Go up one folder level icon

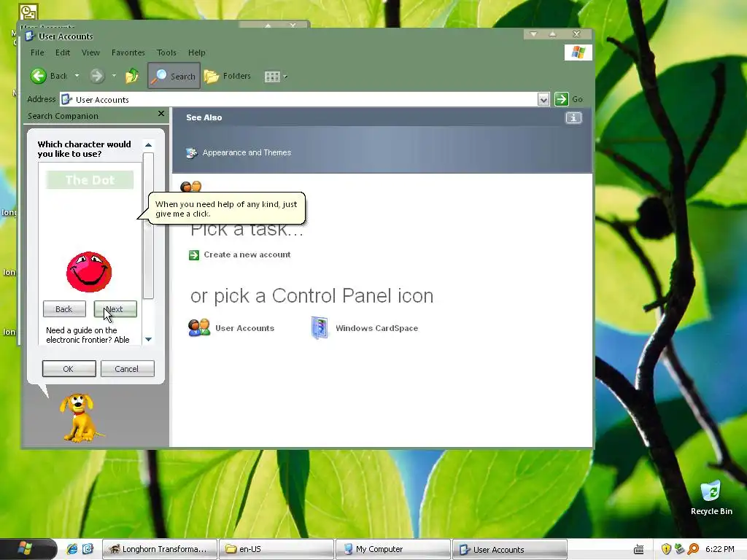pyautogui.click(x=133, y=76)
